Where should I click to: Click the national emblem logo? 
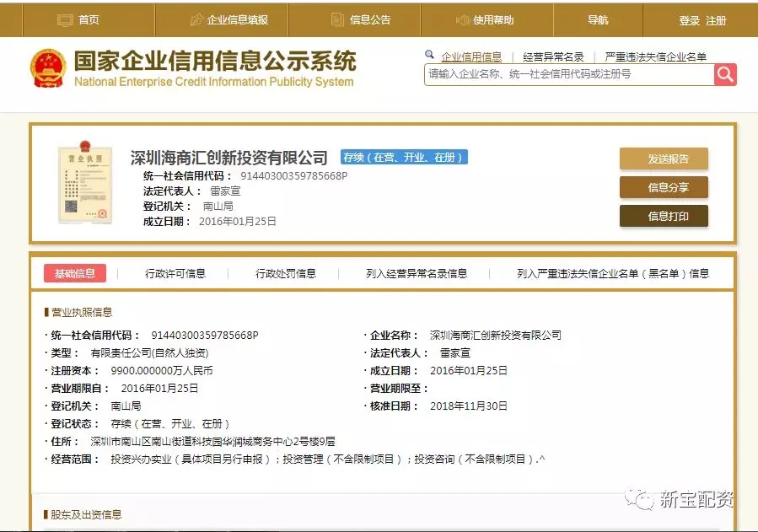(48, 68)
